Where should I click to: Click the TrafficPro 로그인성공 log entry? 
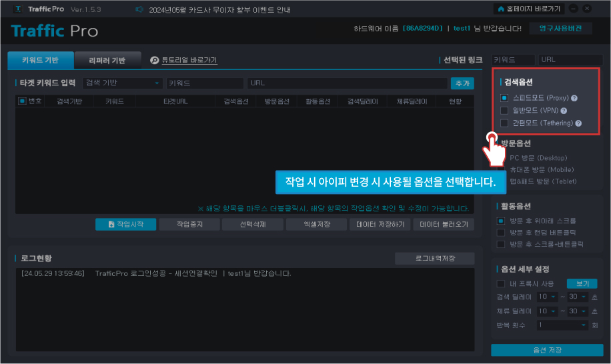click(x=156, y=273)
